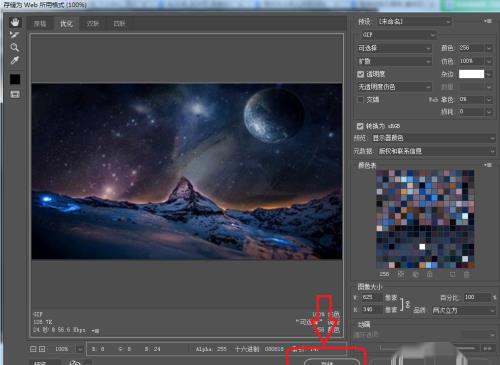The height and width of the screenshot is (365, 500).
Task: Open the color table panel menu icon
Action: (488, 165)
